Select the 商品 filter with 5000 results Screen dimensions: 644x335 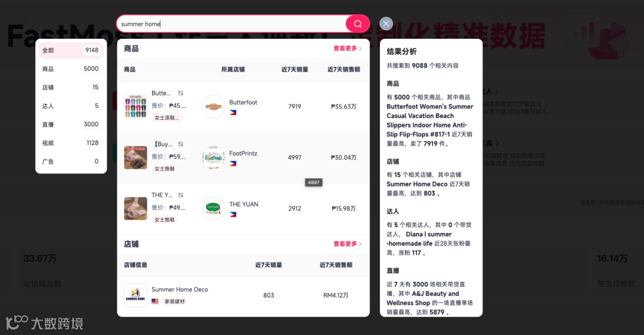(70, 69)
